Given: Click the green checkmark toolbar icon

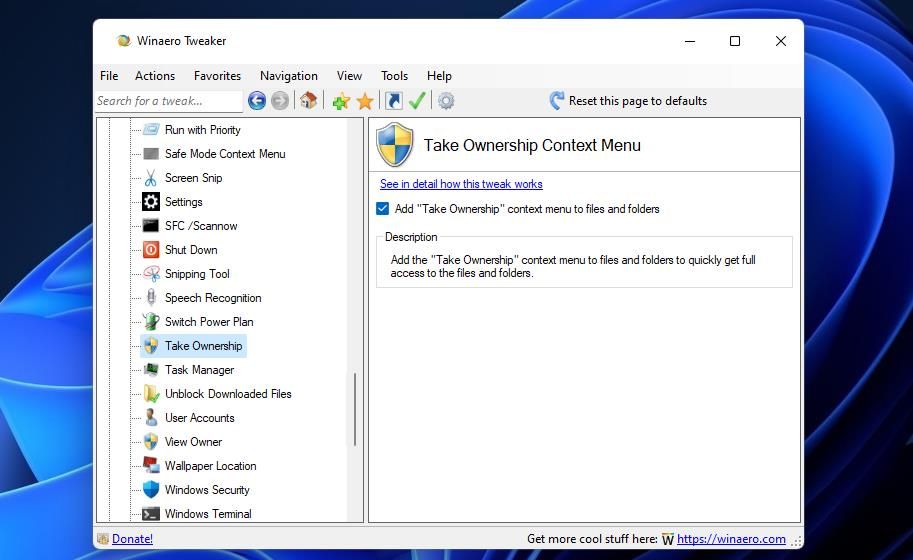Looking at the screenshot, I should (417, 101).
